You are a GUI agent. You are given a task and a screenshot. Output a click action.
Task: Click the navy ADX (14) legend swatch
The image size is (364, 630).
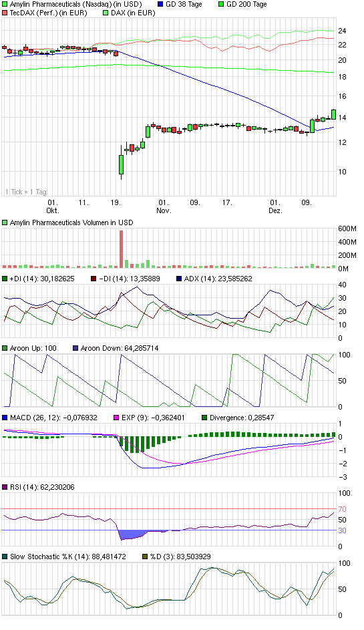pos(179,279)
